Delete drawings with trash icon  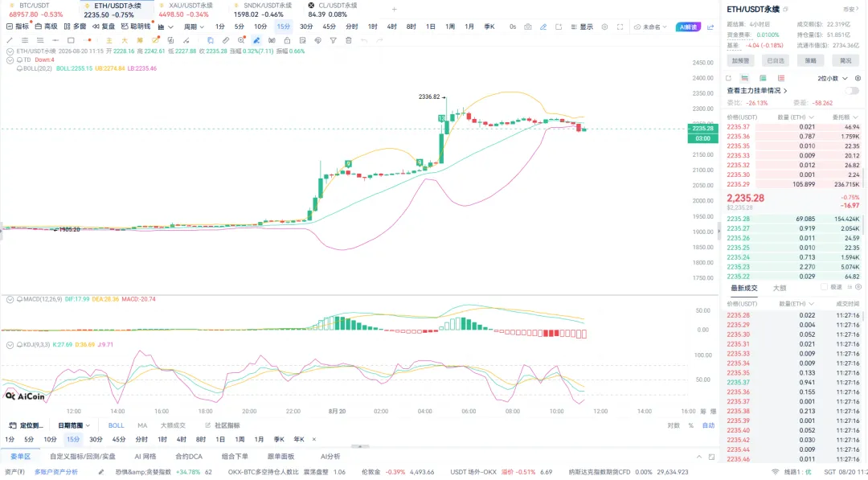pyautogui.click(x=348, y=40)
